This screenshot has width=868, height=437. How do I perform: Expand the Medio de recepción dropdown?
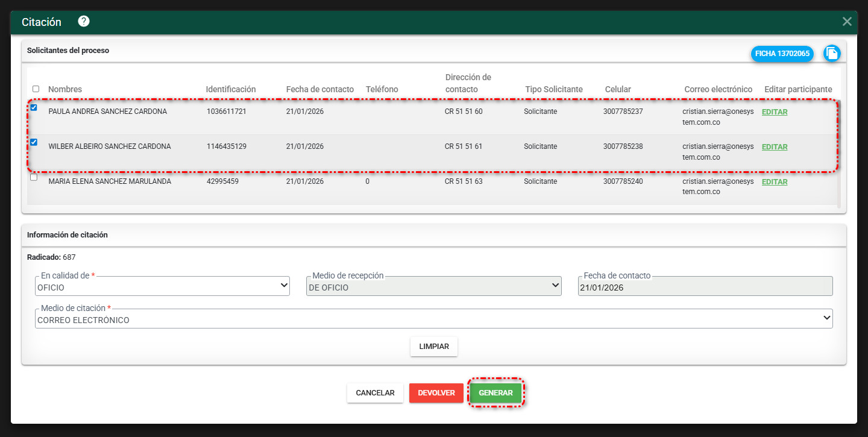pos(434,287)
